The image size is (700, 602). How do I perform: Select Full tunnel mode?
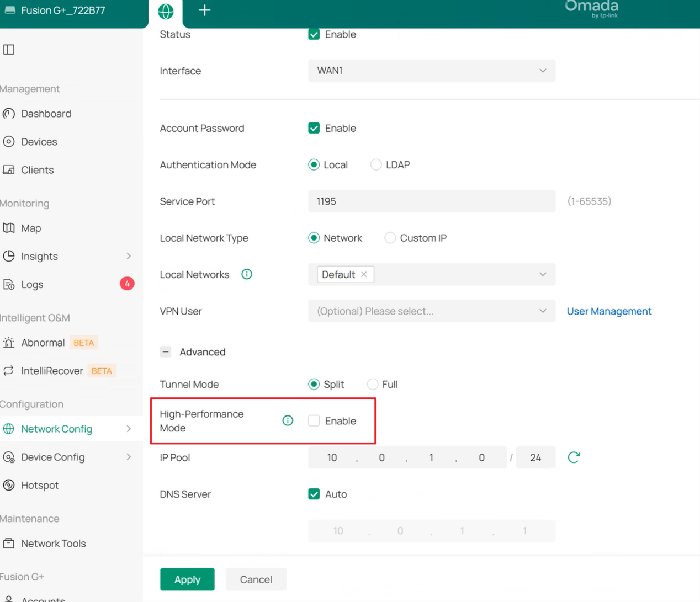coord(373,384)
